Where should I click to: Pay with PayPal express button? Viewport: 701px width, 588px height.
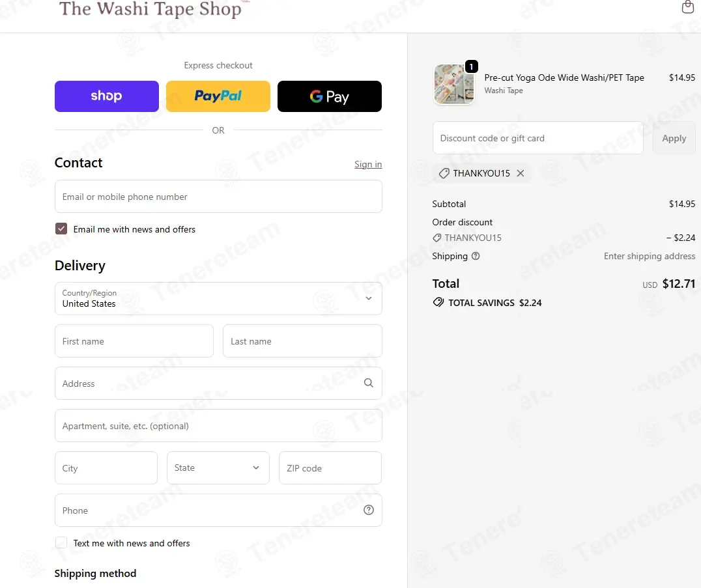point(218,96)
